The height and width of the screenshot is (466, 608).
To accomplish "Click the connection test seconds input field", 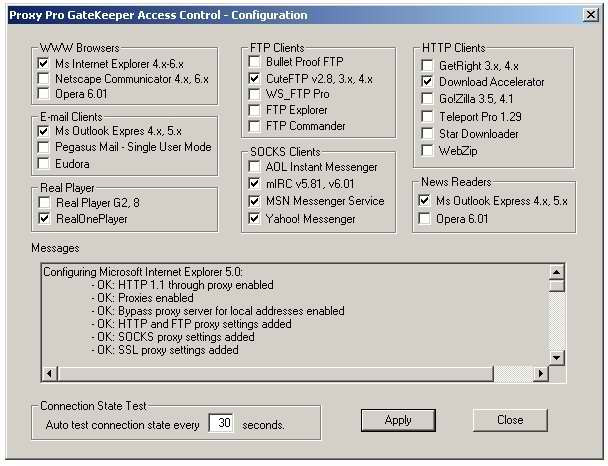I will [x=221, y=423].
